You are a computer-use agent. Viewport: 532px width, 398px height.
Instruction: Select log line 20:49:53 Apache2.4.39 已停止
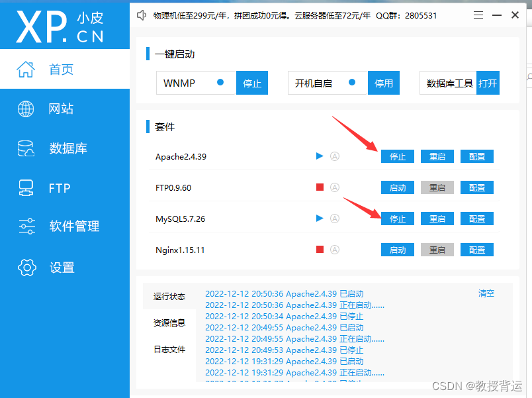point(285,350)
